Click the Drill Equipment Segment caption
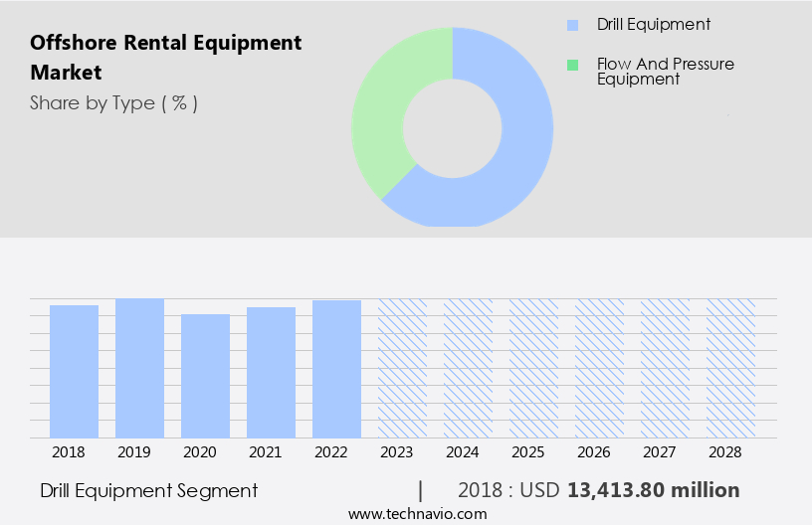The width and height of the screenshot is (812, 525). pos(148,491)
